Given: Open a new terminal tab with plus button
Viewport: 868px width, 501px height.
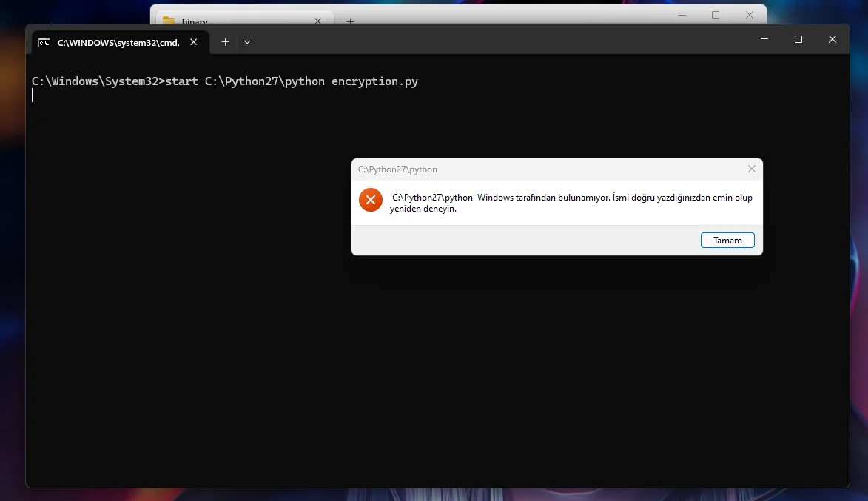Looking at the screenshot, I should [x=225, y=42].
